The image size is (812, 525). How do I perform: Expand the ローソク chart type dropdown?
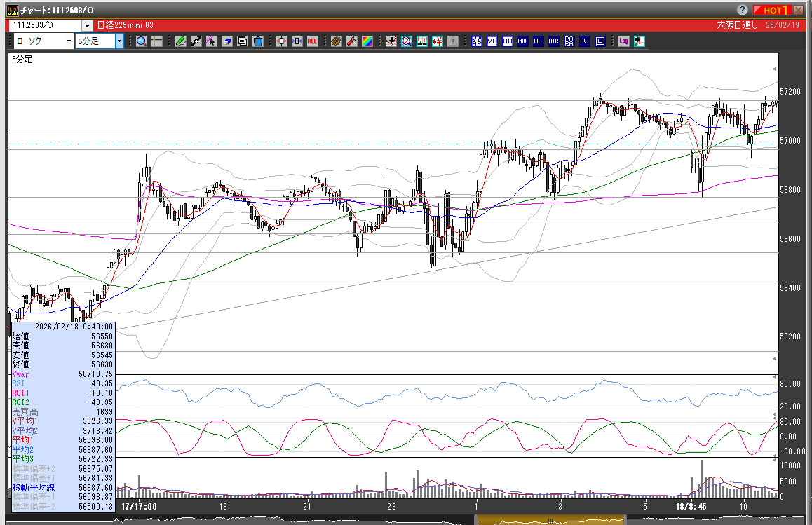tap(69, 41)
